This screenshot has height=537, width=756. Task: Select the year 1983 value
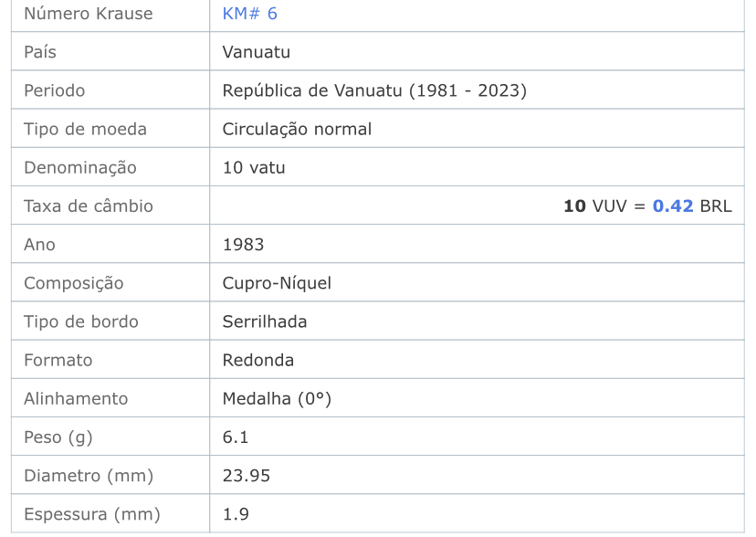click(x=243, y=245)
